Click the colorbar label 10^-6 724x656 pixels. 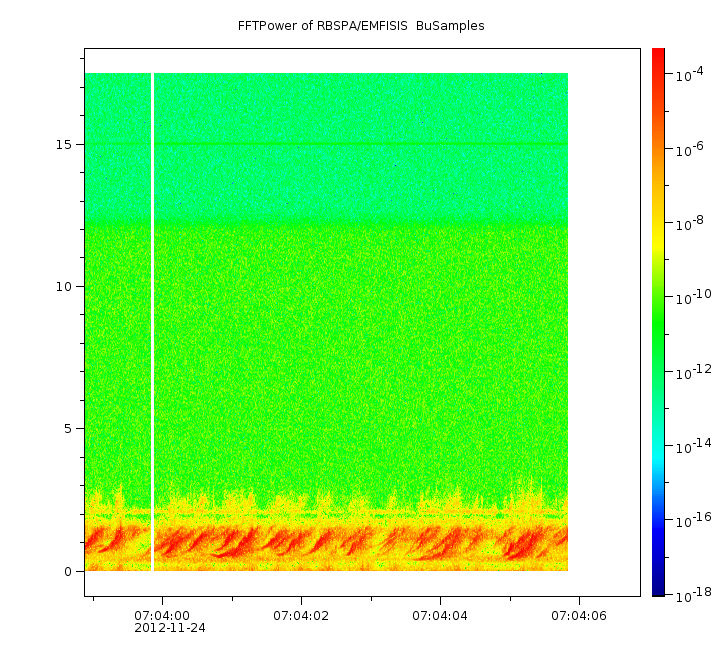tap(689, 149)
